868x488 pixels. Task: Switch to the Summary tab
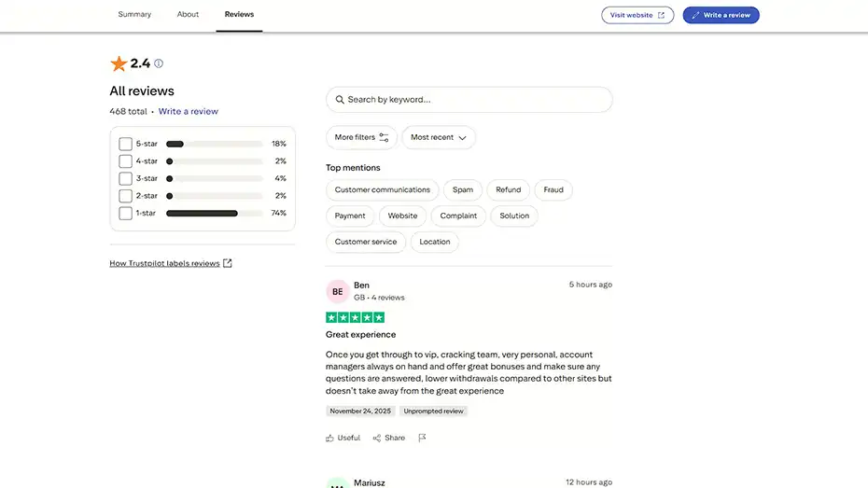134,15
